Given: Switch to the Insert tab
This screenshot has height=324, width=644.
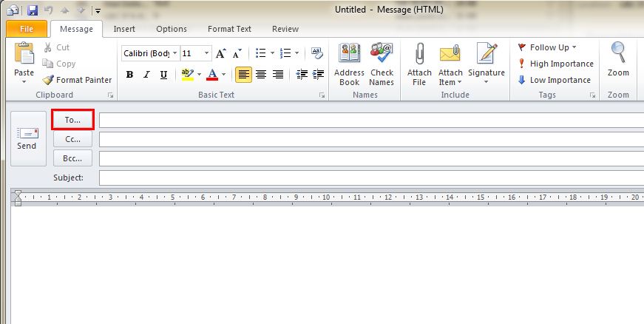Looking at the screenshot, I should [x=123, y=29].
